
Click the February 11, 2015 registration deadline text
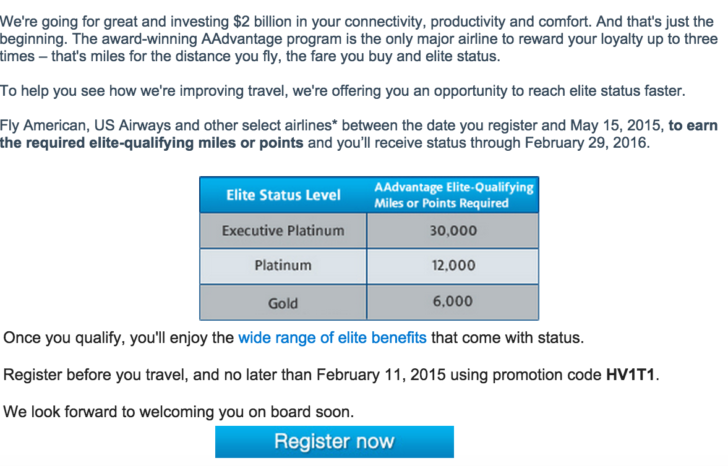click(x=381, y=375)
